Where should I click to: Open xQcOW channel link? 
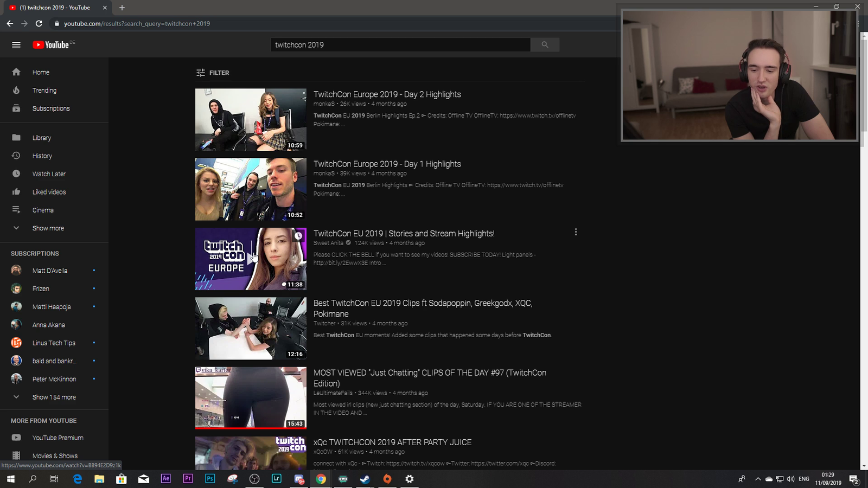323,452
